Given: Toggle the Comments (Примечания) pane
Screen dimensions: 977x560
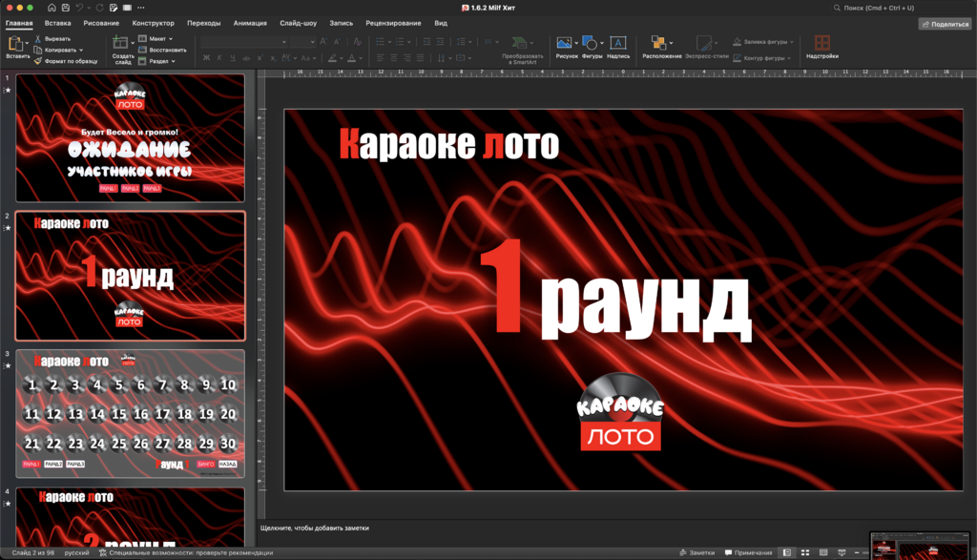Looking at the screenshot, I should (x=748, y=552).
